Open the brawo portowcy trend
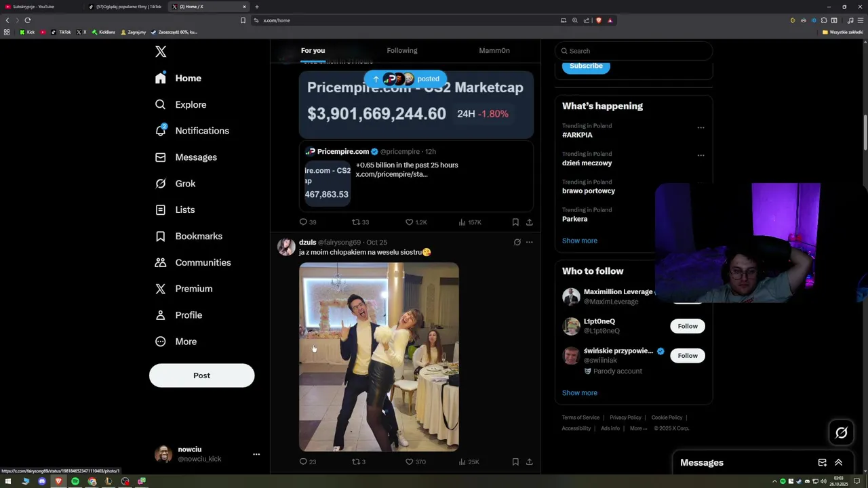The image size is (868, 488). 589,191
